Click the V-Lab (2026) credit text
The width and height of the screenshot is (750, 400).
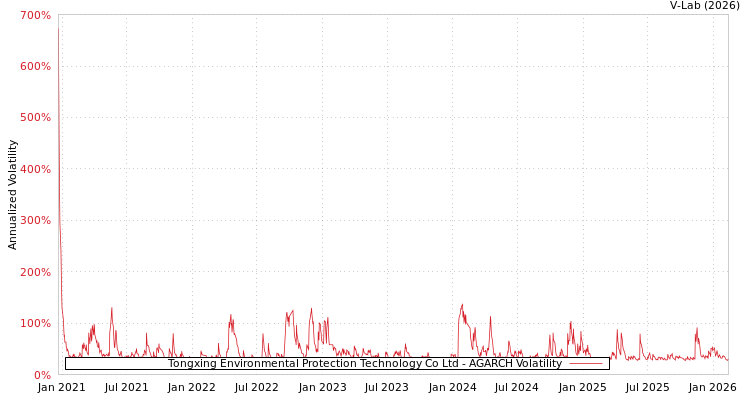(x=705, y=5)
